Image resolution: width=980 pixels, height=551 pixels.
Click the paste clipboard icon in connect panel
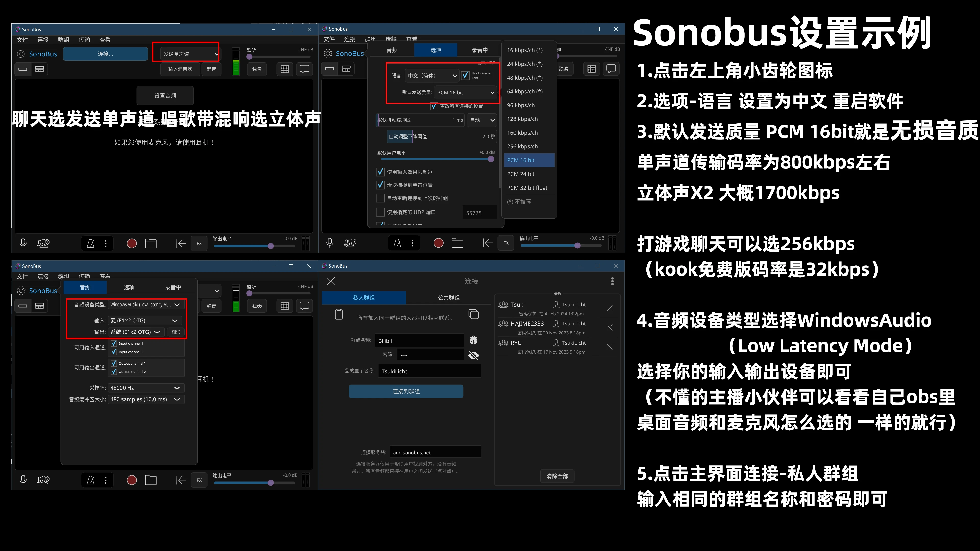(339, 315)
